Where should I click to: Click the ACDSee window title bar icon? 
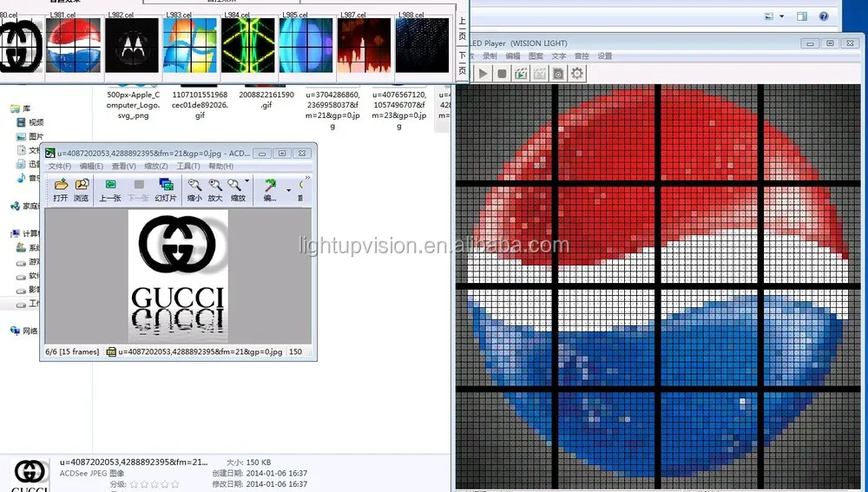click(x=50, y=154)
